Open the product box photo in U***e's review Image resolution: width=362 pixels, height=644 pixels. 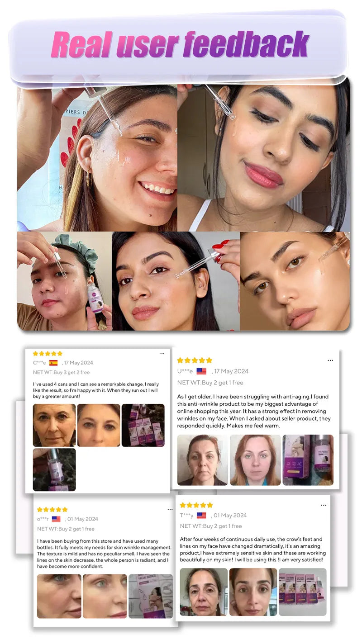(308, 460)
